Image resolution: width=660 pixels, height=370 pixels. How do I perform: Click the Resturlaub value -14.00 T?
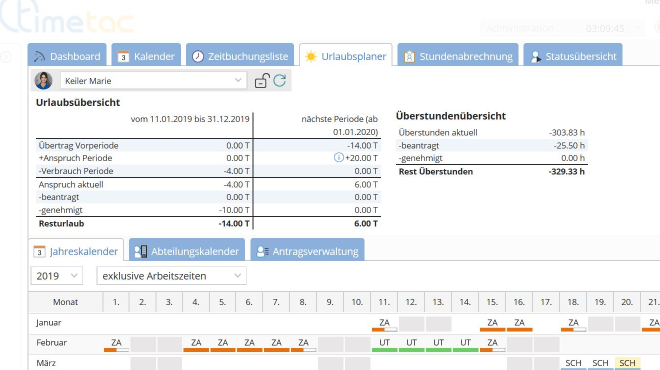(x=234, y=224)
